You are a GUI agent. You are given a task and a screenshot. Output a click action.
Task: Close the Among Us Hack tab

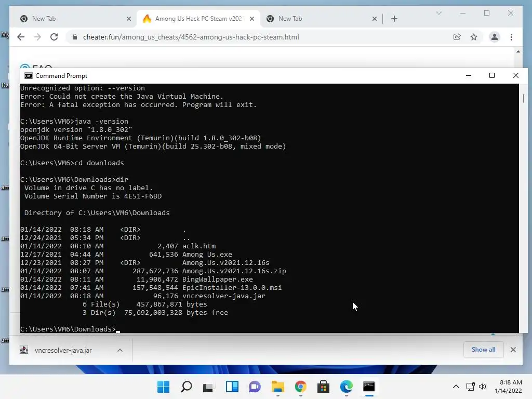pyautogui.click(x=252, y=19)
